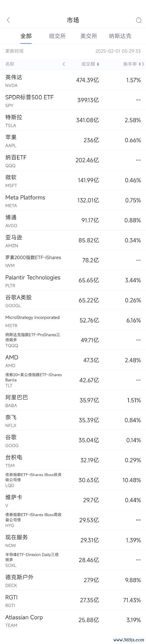Screen dimensions: 146x644
Task: Open Atlassian Corp TEAM row
Action: (73, 620)
